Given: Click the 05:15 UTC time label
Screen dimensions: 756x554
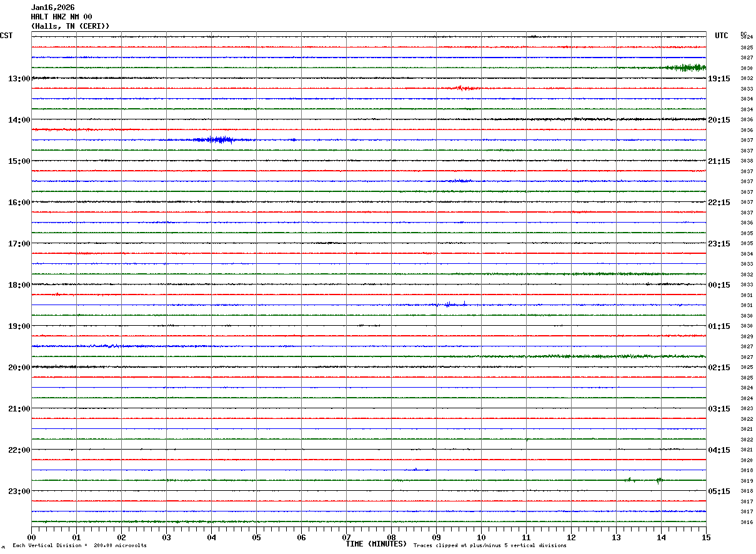Looking at the screenshot, I should tap(719, 491).
